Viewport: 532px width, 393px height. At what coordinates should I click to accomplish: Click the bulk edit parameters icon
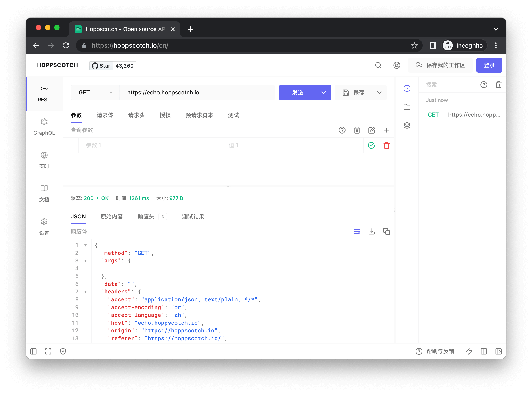pos(372,130)
